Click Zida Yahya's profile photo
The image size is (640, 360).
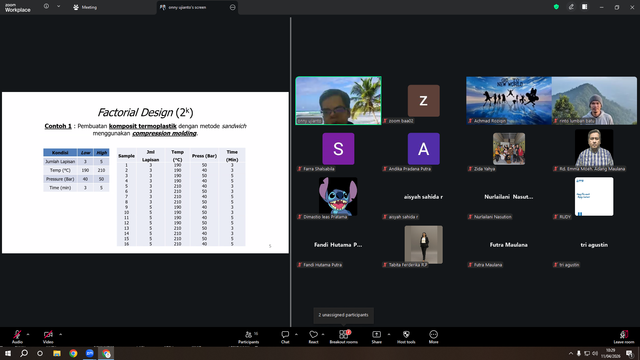coord(509,149)
